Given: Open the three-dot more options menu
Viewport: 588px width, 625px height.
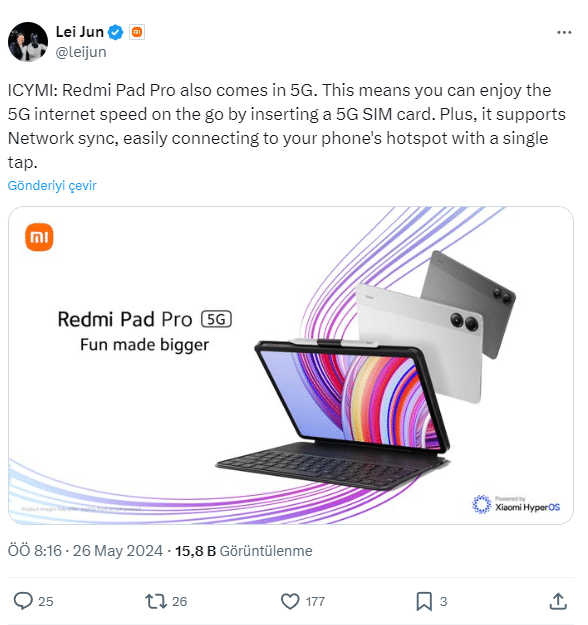Looking at the screenshot, I should (x=564, y=32).
